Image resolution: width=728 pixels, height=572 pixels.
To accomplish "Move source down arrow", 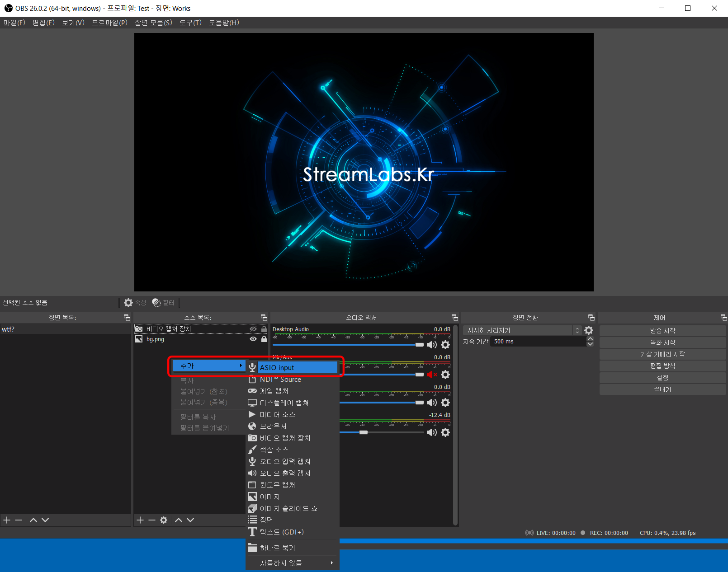I will coord(190,520).
